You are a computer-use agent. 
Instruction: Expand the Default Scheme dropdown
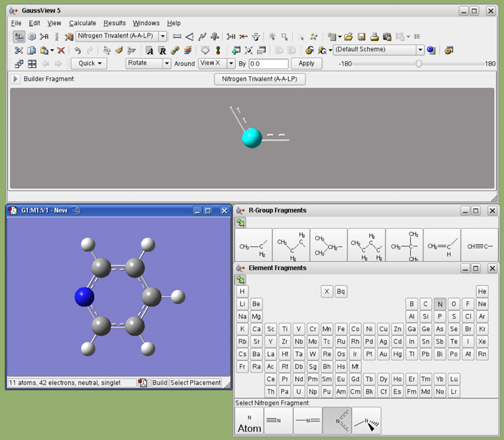[x=420, y=50]
